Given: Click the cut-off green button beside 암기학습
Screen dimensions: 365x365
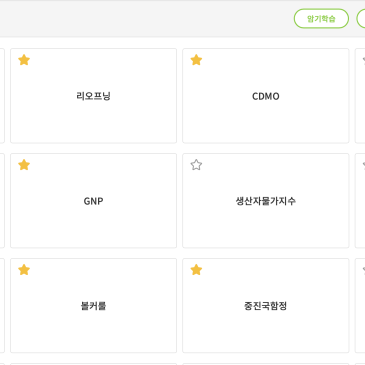Looking at the screenshot, I should coord(361,19).
